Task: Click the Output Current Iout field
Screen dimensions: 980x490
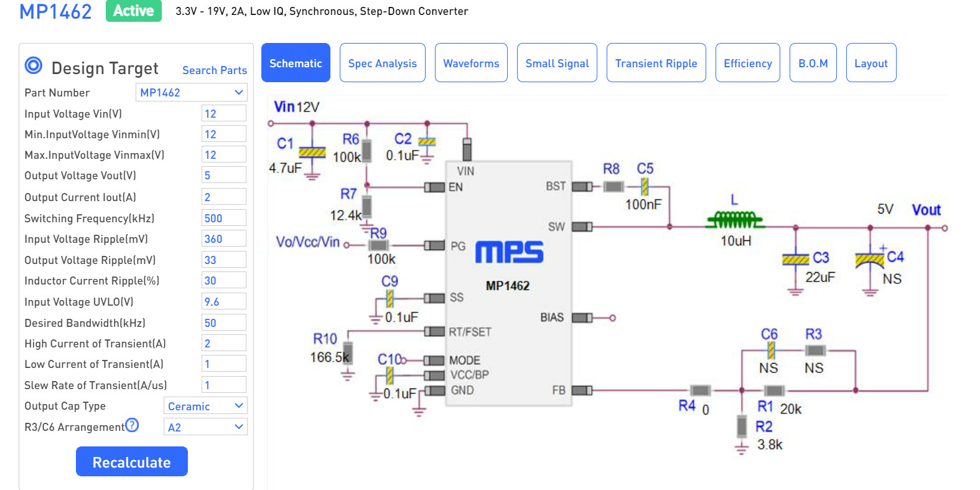Action: coord(224,197)
